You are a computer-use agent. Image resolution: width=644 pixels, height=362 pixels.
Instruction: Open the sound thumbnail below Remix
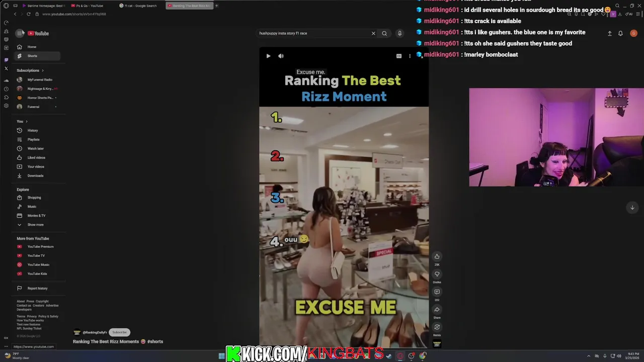point(437,344)
